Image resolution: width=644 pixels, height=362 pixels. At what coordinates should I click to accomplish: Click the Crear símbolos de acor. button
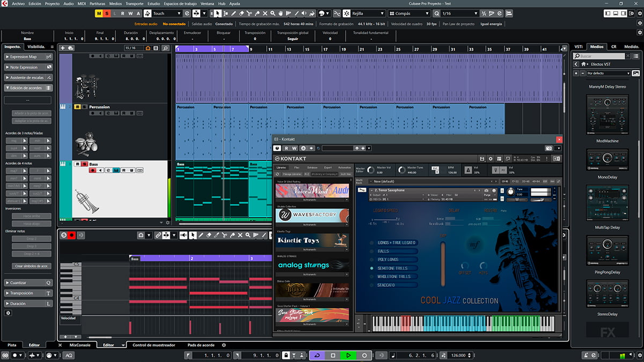tap(31, 266)
